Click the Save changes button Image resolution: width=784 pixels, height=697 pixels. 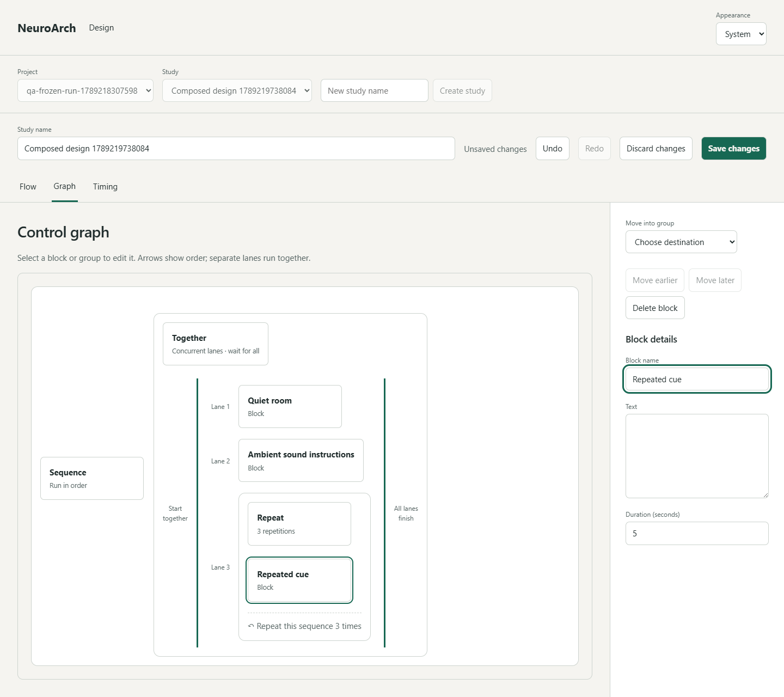pyautogui.click(x=733, y=148)
